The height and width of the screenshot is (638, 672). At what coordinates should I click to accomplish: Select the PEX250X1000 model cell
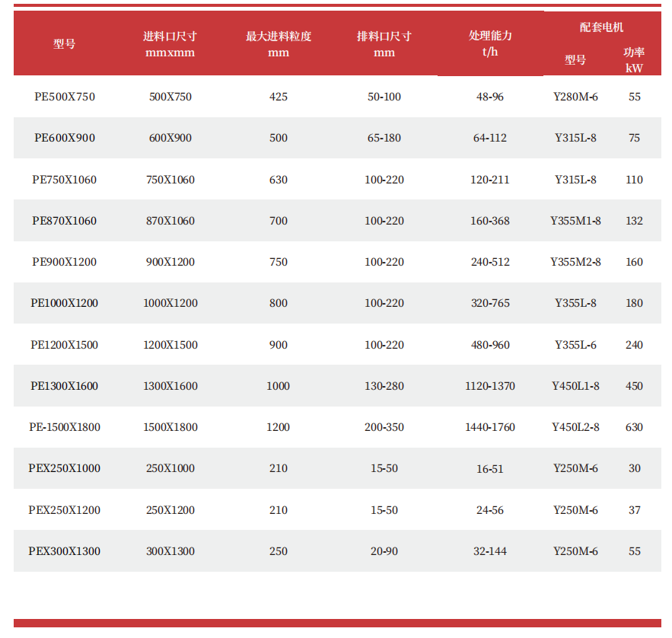coord(65,468)
